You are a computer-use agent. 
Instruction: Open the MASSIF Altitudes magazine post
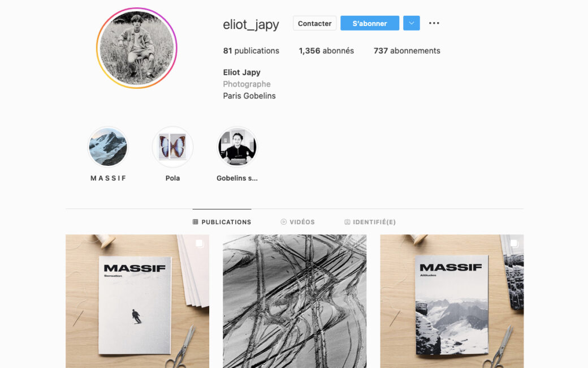[452, 301]
